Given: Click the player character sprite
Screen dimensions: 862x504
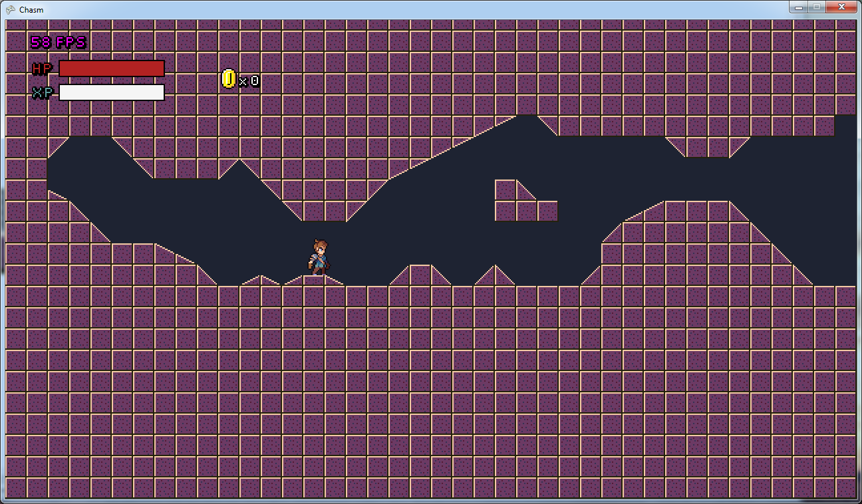Looking at the screenshot, I should (x=319, y=257).
